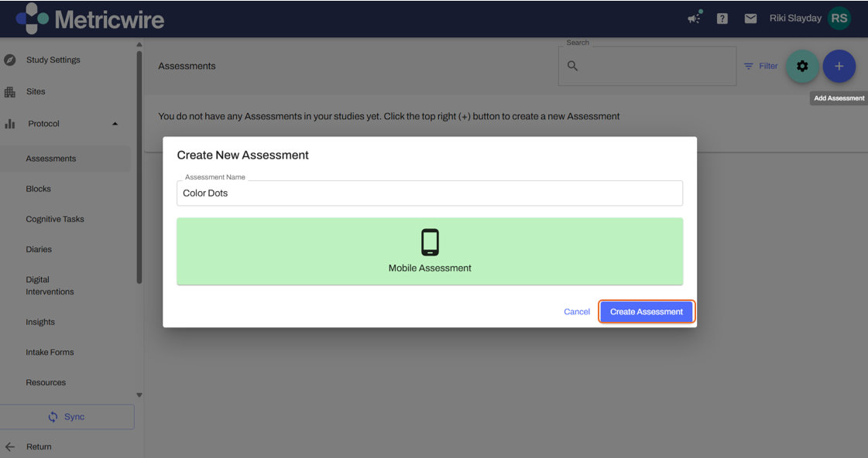This screenshot has width=868, height=458.
Task: Collapse the Protocol section arrow
Action: (115, 124)
